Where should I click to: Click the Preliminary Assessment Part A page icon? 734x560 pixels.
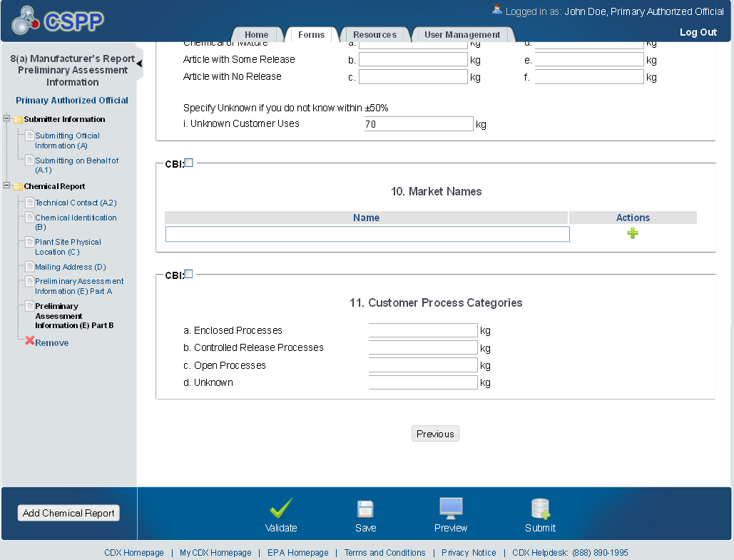point(29,281)
